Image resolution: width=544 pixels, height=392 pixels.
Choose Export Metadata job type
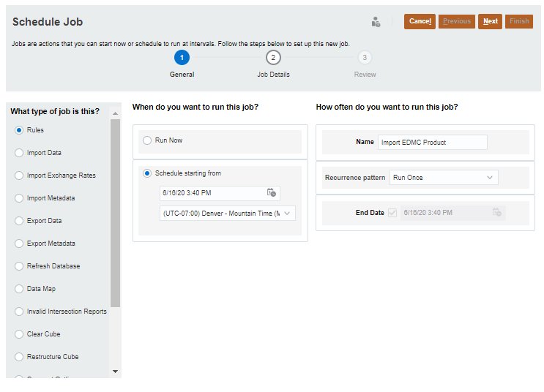click(x=19, y=244)
